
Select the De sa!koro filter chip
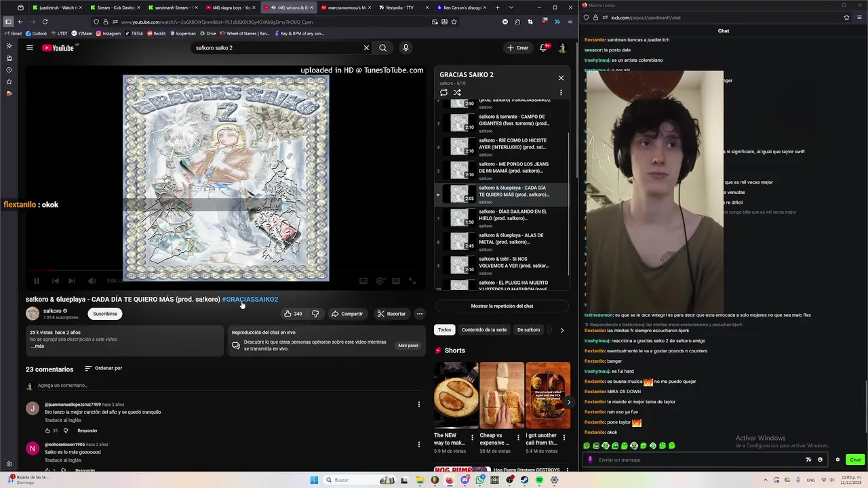529,330
